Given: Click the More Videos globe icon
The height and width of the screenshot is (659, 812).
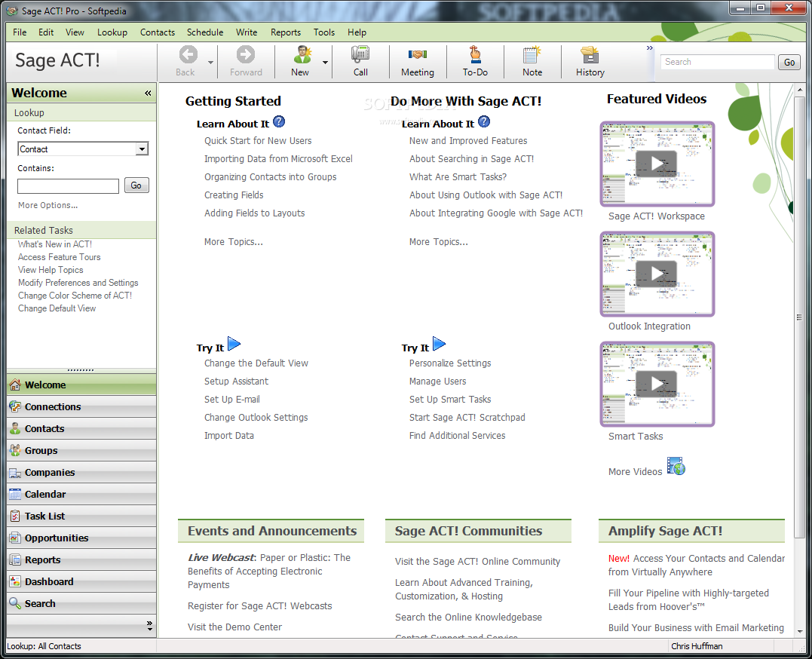Looking at the screenshot, I should pyautogui.click(x=676, y=466).
